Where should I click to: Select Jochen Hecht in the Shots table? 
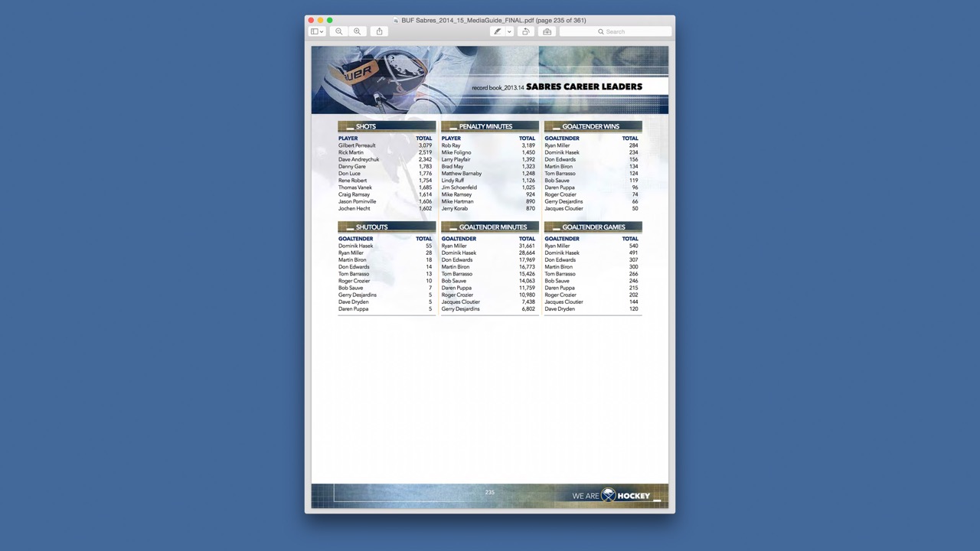[x=354, y=208]
